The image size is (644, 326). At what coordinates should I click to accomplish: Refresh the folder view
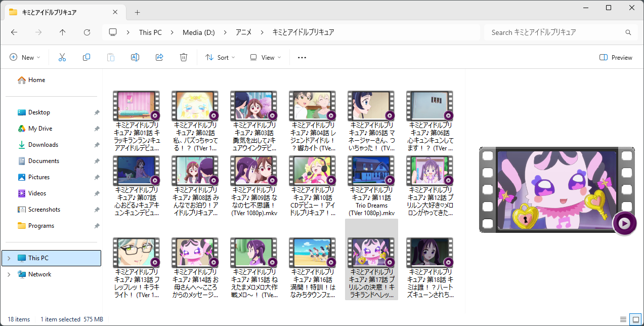87,32
